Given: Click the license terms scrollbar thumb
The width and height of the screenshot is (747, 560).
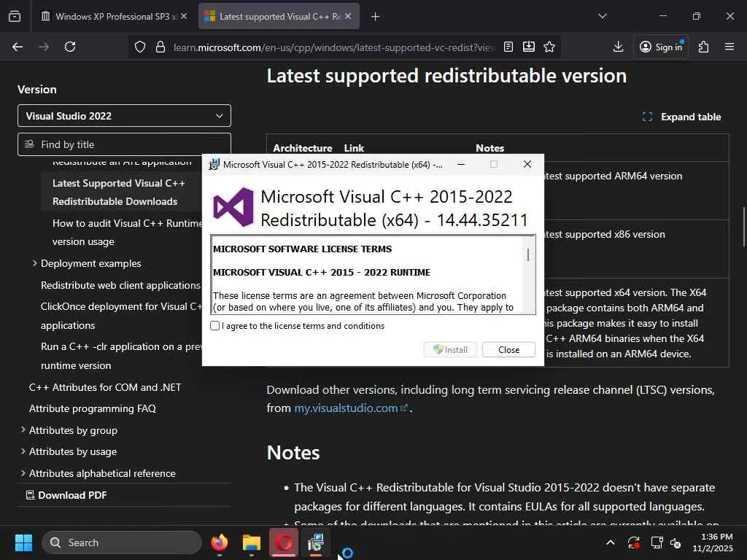Looking at the screenshot, I should pos(528,255).
